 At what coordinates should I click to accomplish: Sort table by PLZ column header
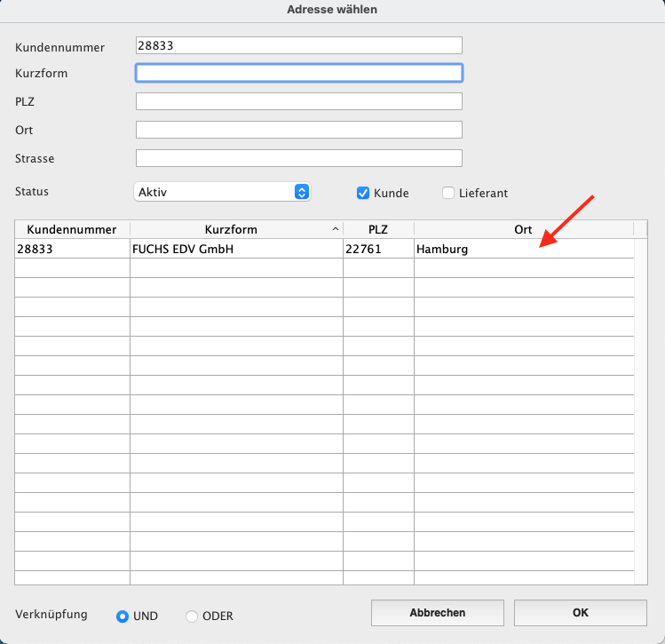coord(378,229)
